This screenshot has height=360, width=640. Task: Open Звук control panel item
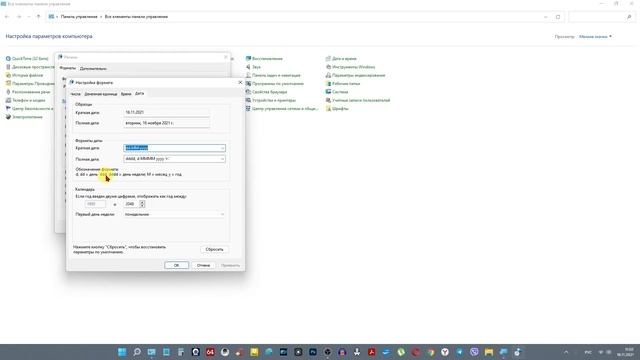coord(253,67)
